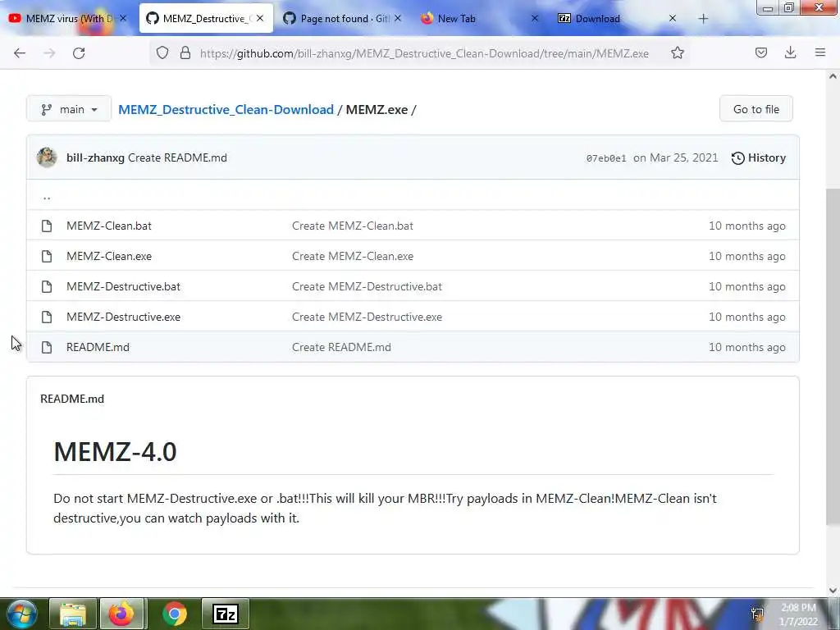Viewport: 840px width, 630px height.
Task: Open Create MEMZ-Clean.bat commit link
Action: click(x=353, y=226)
